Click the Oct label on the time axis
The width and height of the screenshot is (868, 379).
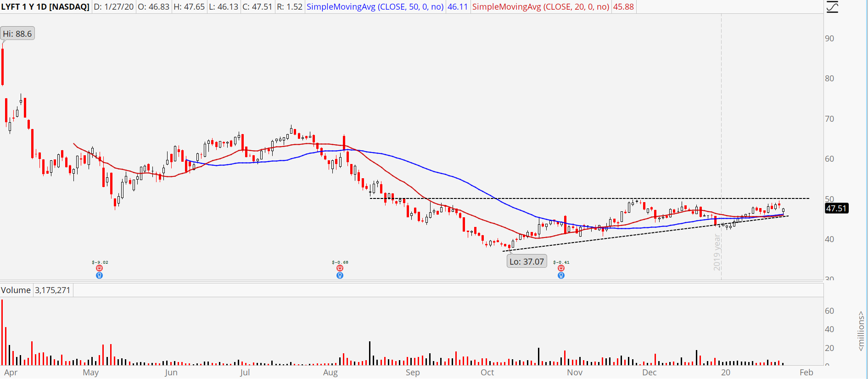(487, 373)
